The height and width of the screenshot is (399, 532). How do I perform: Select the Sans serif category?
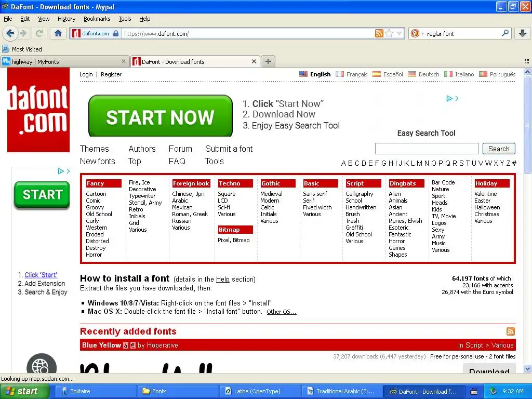click(x=315, y=194)
